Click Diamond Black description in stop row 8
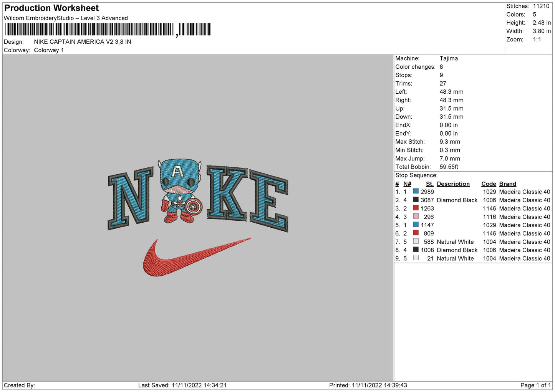Screen dimensions: 555x392 457,250
